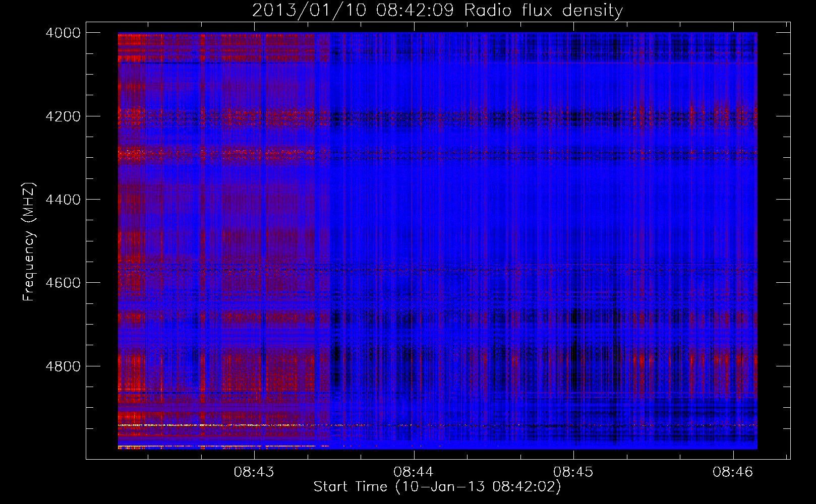
Task: Click the plot title "2013/01/10 08:42:09 Radio flux density"
Action: [x=437, y=10]
